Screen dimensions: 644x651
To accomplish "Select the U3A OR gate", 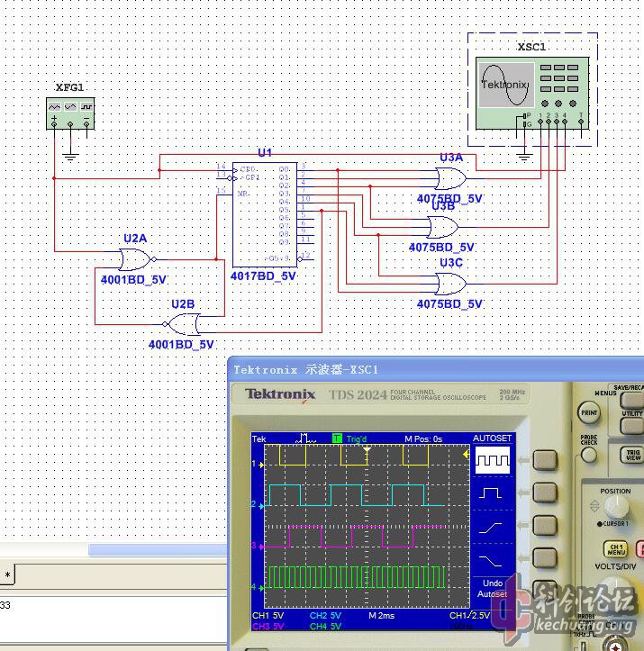I will click(451, 178).
